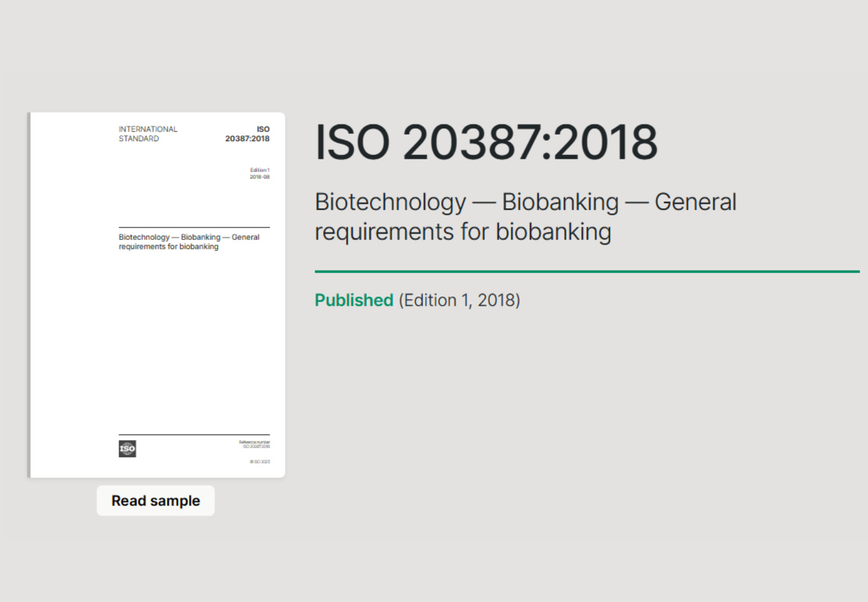This screenshot has height=602, width=868.
Task: Click the upper horizontal rule on the cover
Action: [x=194, y=227]
